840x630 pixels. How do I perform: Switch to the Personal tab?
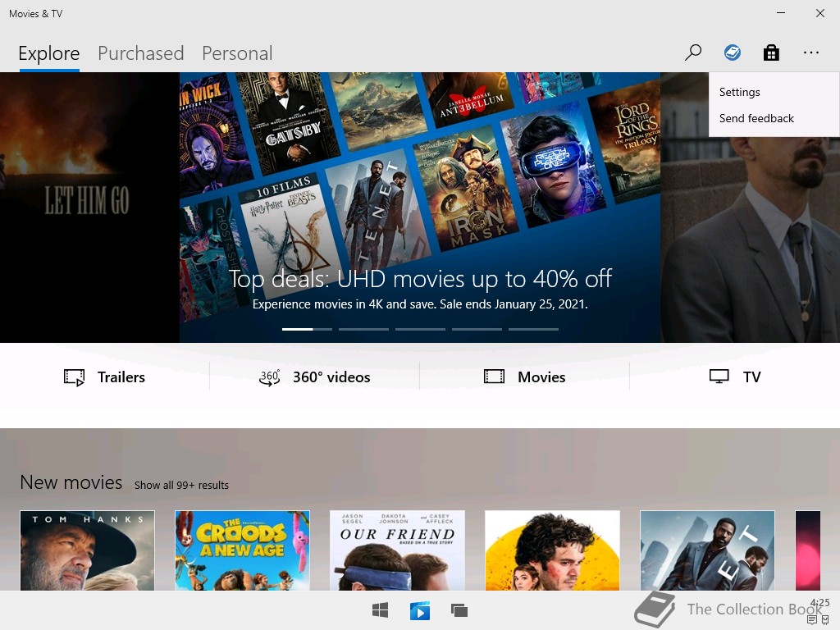[237, 53]
